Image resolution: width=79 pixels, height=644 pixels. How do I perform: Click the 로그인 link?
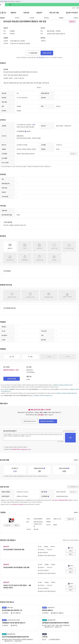pyautogui.click(x=74, y=8)
